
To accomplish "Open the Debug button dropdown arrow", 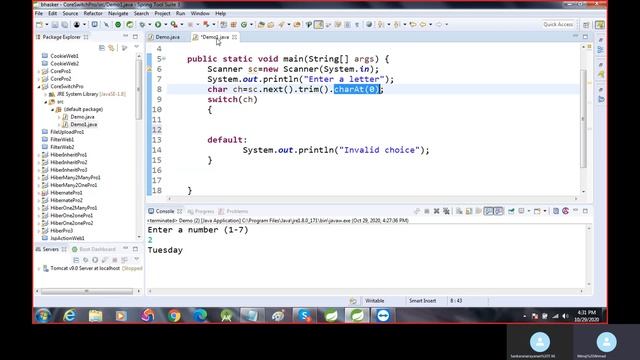I will click(149, 24).
